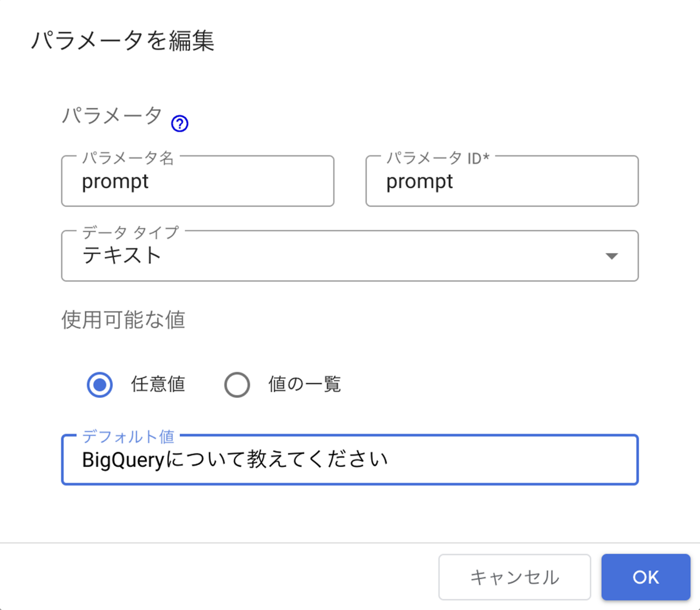Click the BigQueryについて教えてください default text
The height and width of the screenshot is (610, 700).
click(235, 460)
